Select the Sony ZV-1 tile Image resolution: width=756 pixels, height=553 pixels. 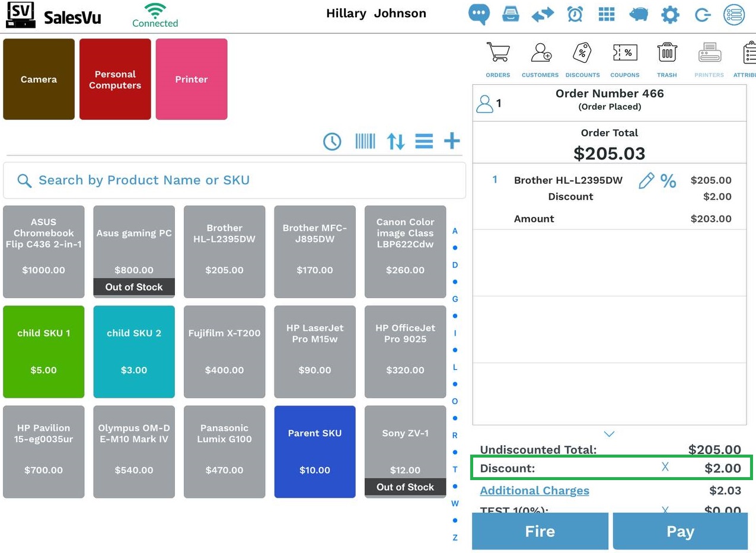(x=405, y=452)
